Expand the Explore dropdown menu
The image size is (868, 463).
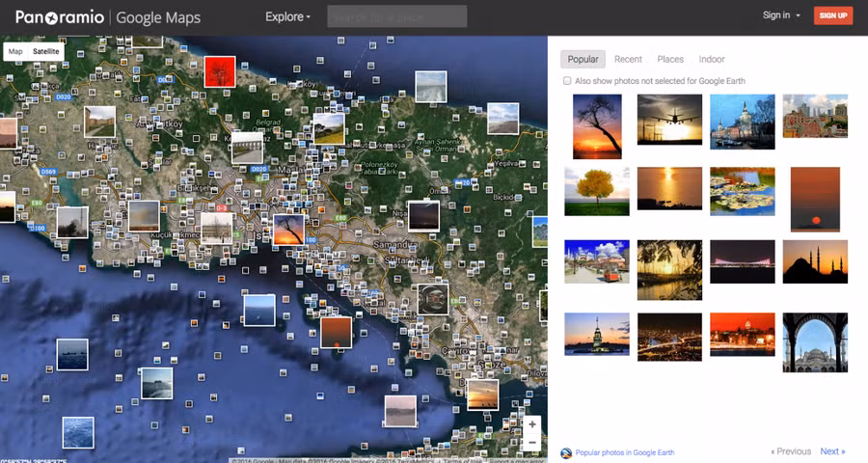(288, 16)
